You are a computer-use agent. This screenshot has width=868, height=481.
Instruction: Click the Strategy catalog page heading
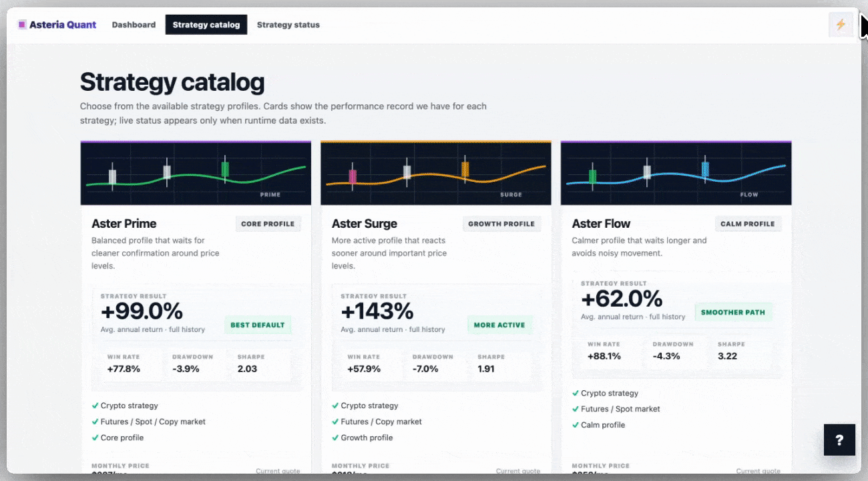(172, 82)
